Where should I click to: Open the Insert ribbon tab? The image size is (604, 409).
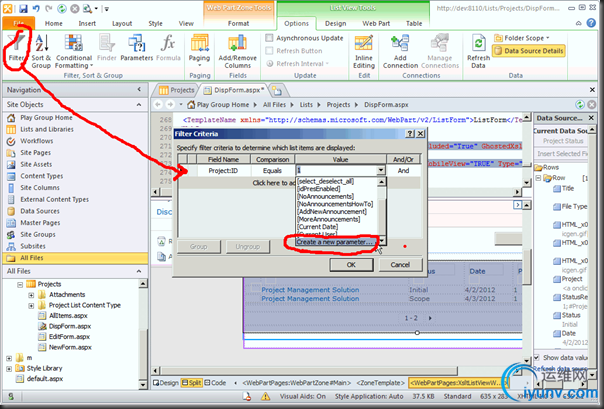87,23
